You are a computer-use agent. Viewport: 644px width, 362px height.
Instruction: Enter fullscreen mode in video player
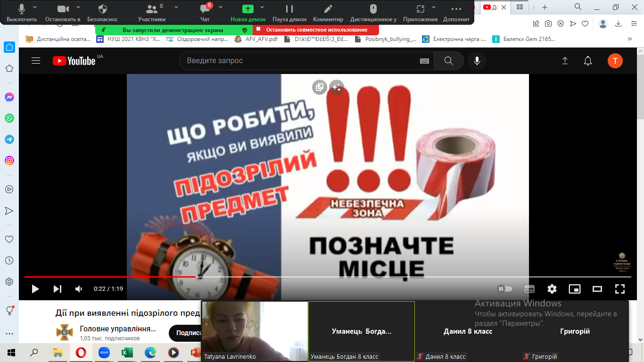[x=619, y=289]
